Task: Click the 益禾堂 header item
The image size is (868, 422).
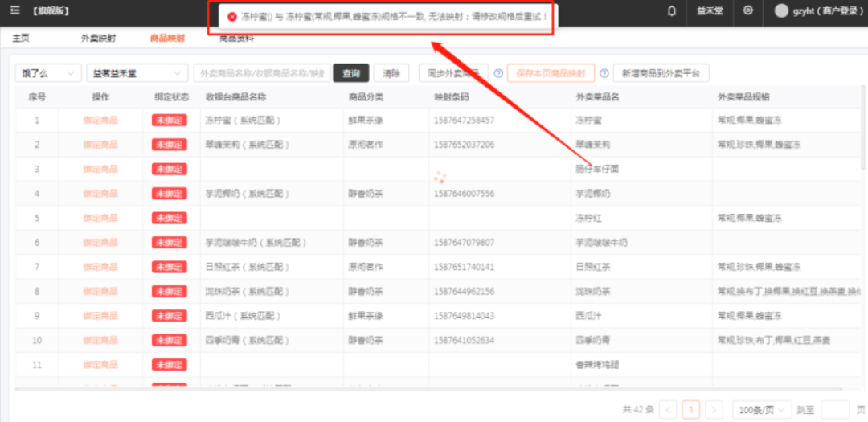Action: [x=709, y=11]
